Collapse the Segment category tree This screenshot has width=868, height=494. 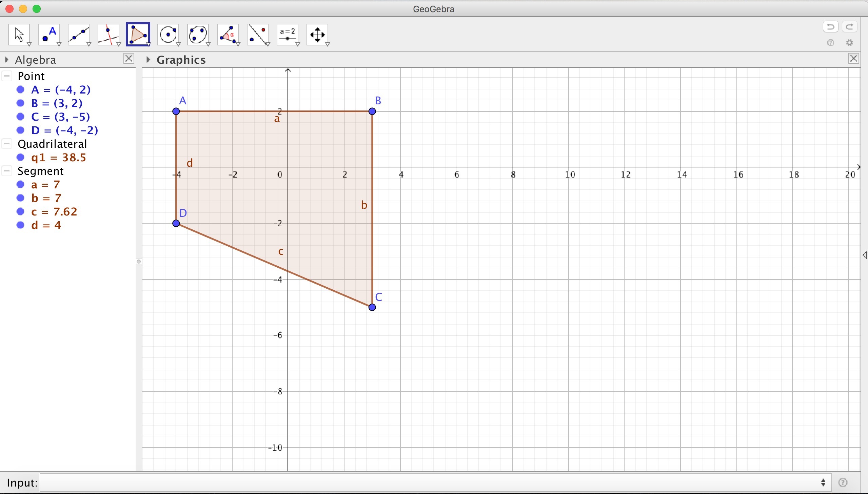click(x=7, y=171)
